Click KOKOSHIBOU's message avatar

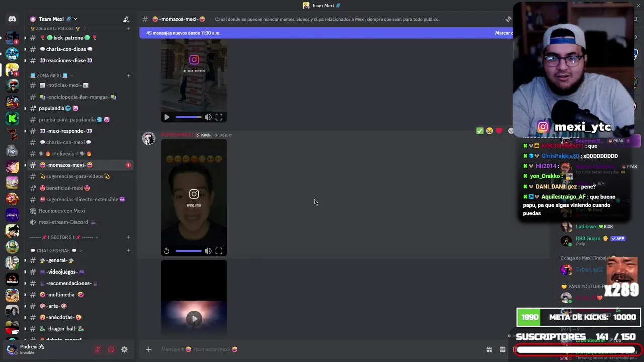[149, 138]
